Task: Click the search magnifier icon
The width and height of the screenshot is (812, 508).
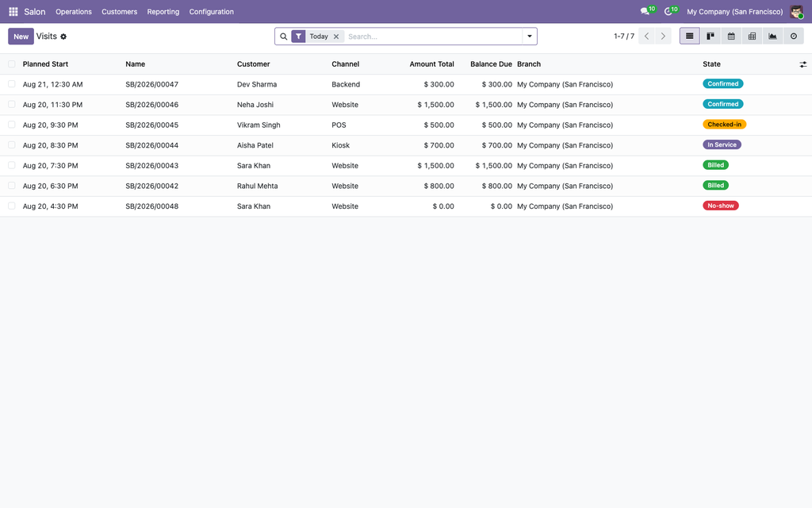Action: pyautogui.click(x=283, y=37)
